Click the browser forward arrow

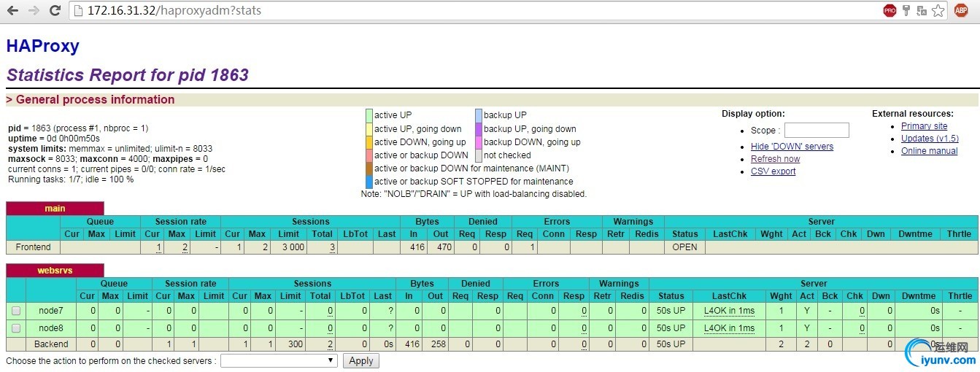point(34,11)
